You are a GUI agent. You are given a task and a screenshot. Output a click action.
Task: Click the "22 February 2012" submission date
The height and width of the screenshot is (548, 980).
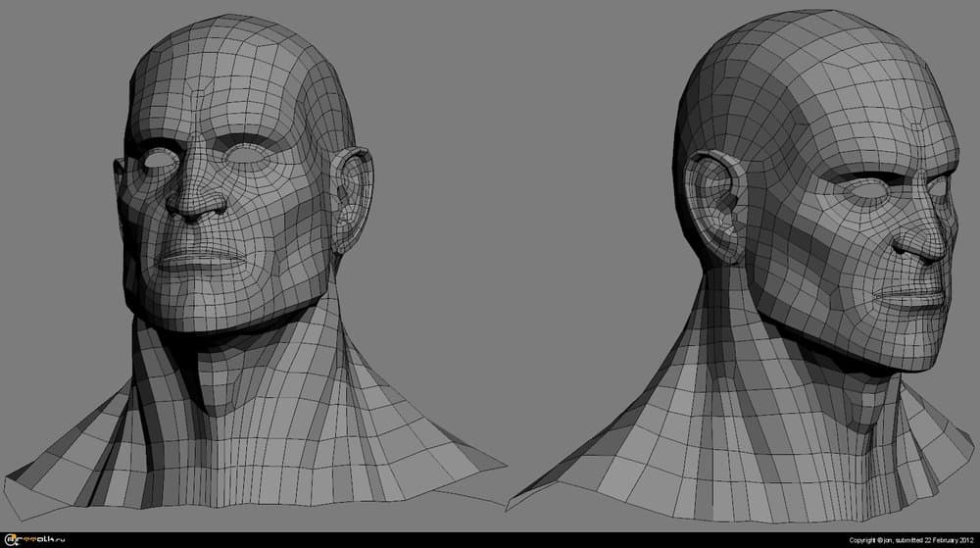point(939,540)
